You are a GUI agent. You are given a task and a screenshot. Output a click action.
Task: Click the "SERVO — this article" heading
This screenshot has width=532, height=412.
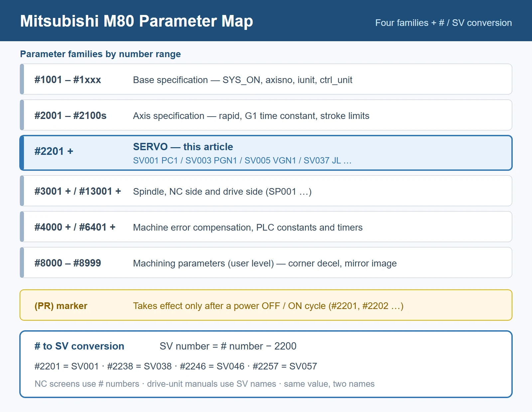[x=183, y=147]
